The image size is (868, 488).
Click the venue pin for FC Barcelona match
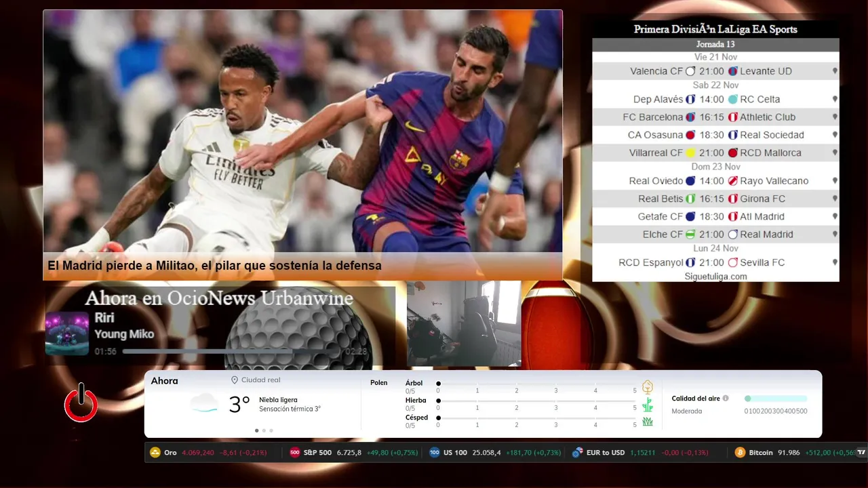pos(835,117)
